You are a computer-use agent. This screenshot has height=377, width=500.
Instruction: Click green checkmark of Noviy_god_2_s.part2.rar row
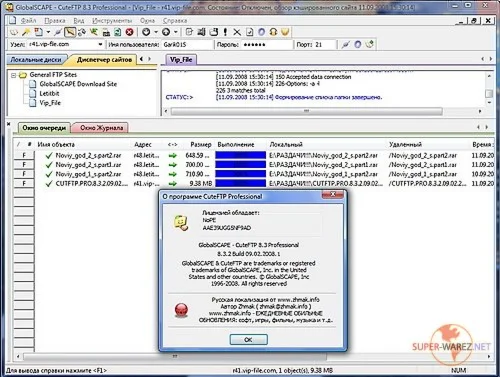(49, 155)
